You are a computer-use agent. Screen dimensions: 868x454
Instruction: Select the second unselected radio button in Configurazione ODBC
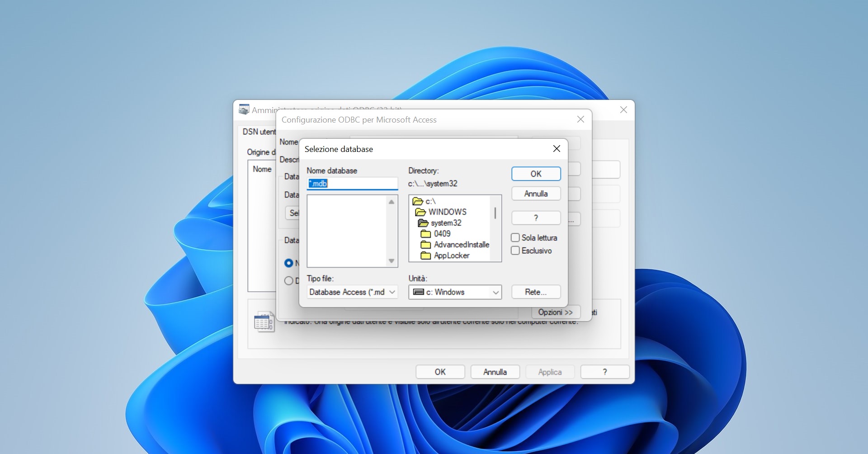tap(288, 281)
